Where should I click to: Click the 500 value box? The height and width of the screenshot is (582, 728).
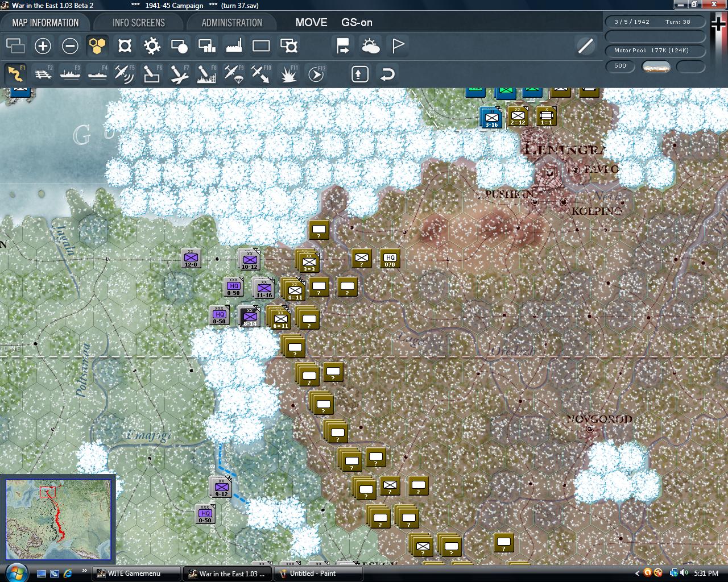pyautogui.click(x=620, y=66)
